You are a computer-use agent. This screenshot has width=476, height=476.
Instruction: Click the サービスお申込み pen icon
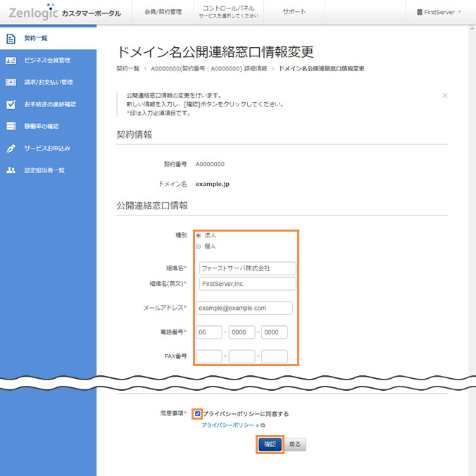coord(11,149)
